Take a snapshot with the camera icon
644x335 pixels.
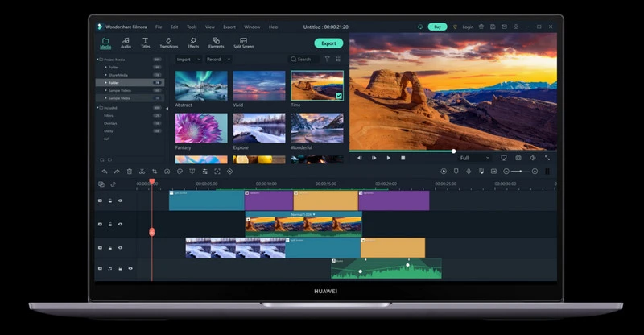(518, 158)
